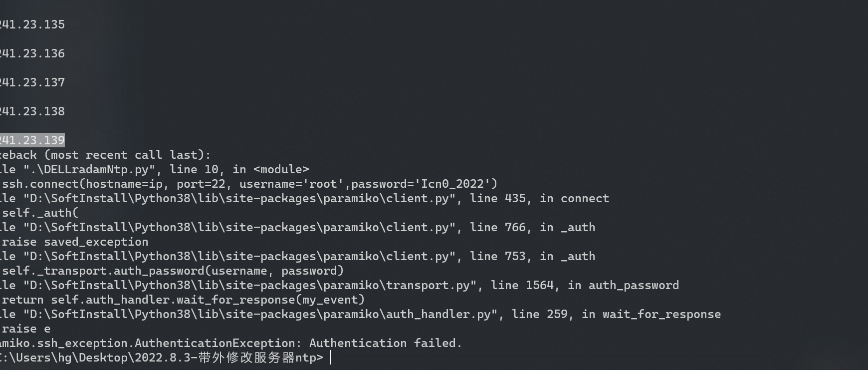
Task: Click the client.py line 766 path
Action: 239,227
